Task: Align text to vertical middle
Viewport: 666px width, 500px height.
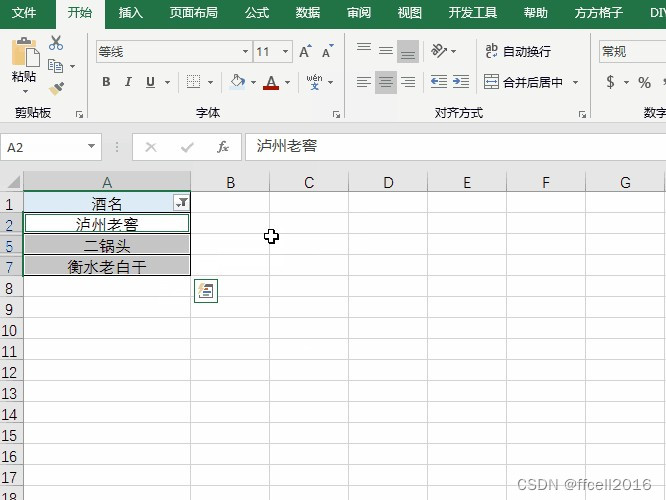Action: (386, 51)
